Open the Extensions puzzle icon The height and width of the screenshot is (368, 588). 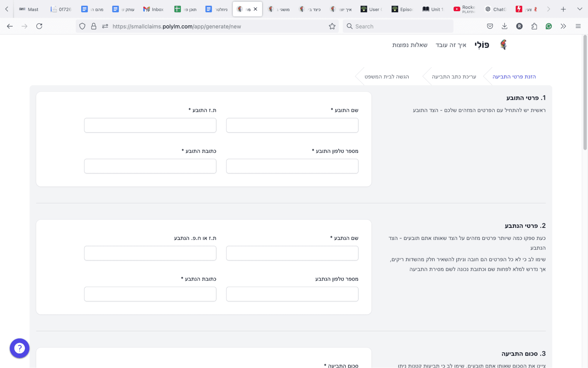pyautogui.click(x=534, y=26)
